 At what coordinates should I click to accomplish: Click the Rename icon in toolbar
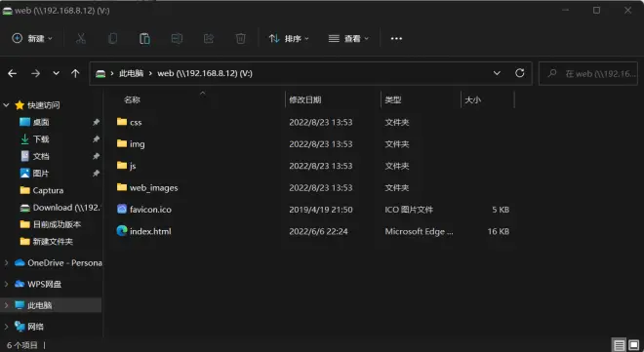point(177,39)
